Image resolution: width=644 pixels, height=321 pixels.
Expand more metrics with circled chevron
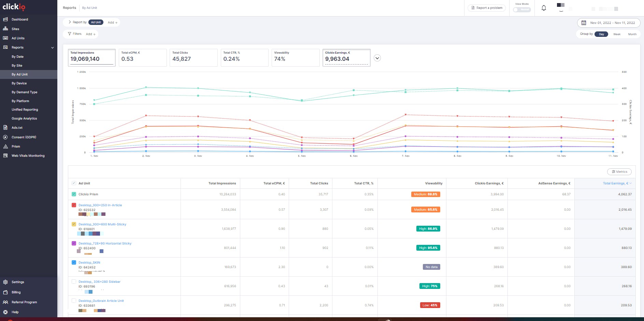click(377, 58)
